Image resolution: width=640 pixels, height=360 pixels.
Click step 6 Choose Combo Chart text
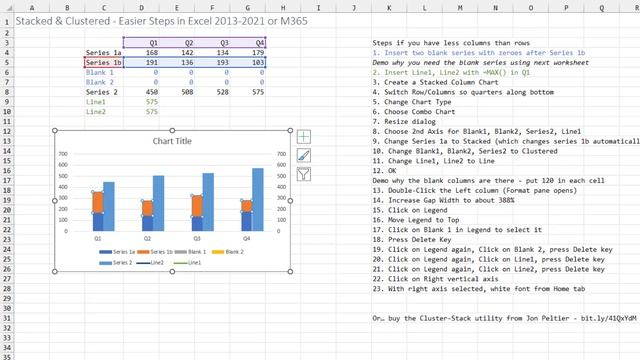coord(413,112)
